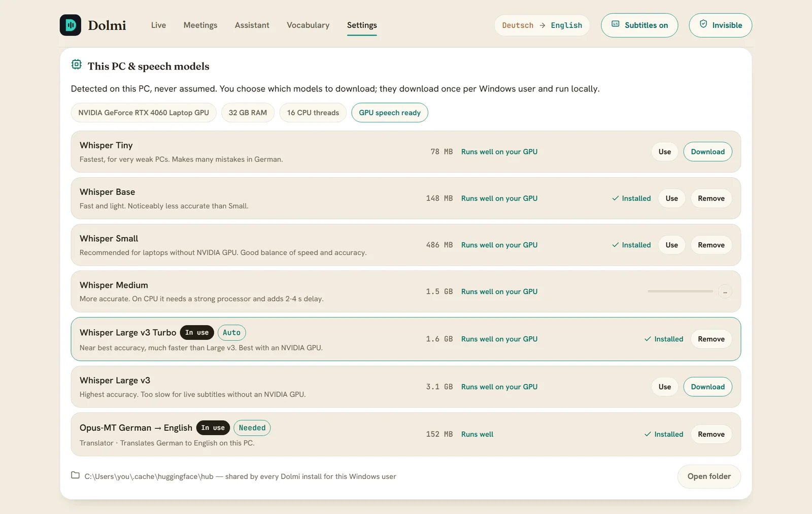Open the Vocabulary tab
Screen dimensions: 812x514
coord(308,25)
